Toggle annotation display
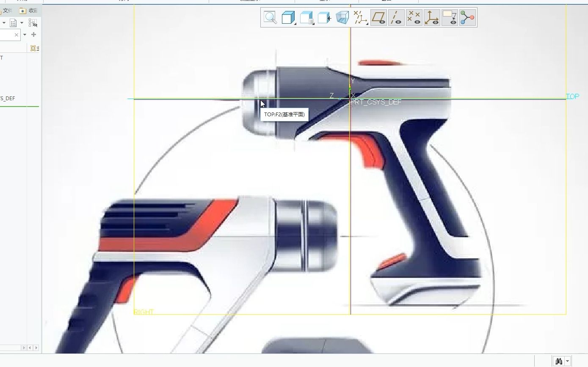This screenshot has height=367, width=588. coord(450,17)
